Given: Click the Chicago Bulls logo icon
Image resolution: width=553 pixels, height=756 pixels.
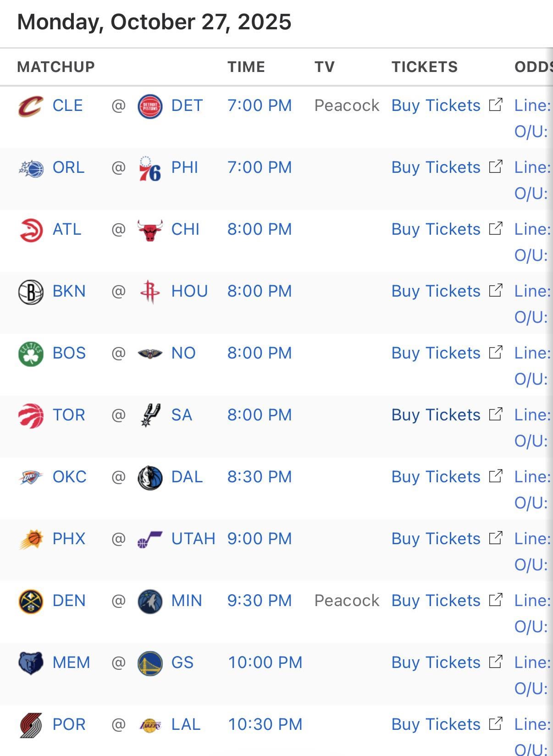Looking at the screenshot, I should pyautogui.click(x=150, y=230).
